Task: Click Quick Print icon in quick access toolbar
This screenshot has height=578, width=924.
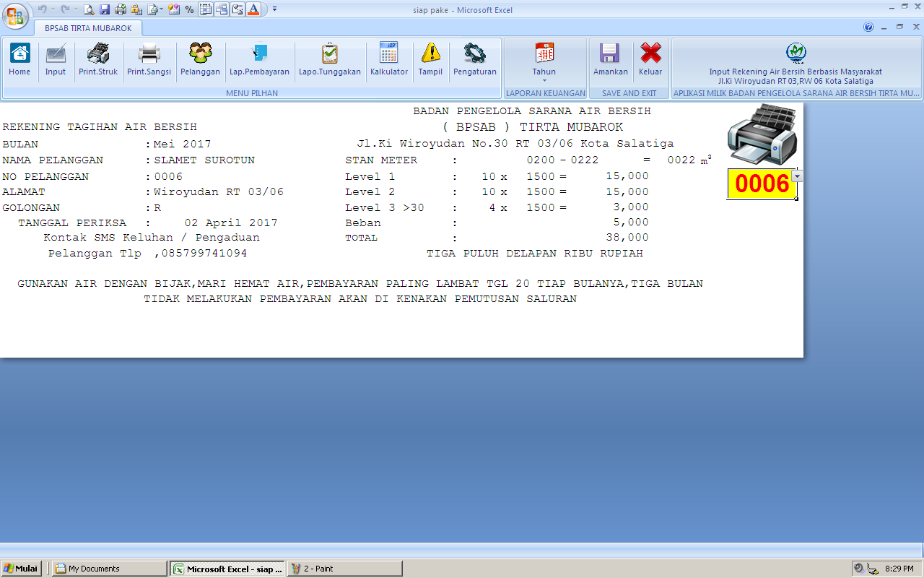Action: click(121, 9)
